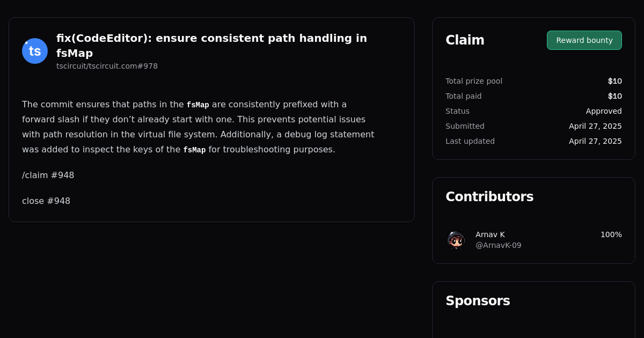Expand the Sponsors section
The image size is (644, 338).
point(478,300)
